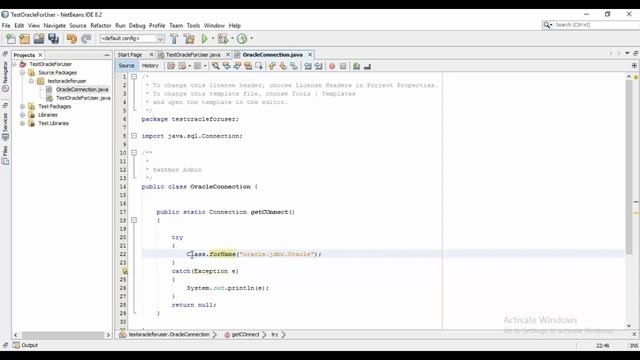Viewport: 640px width, 360px height.
Task: Switch to the History view button
Action: click(x=150, y=66)
